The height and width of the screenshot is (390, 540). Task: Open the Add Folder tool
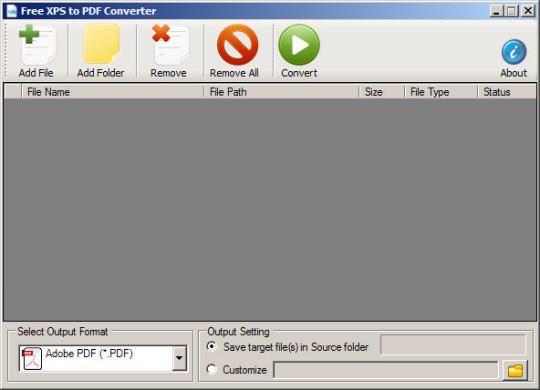101,44
